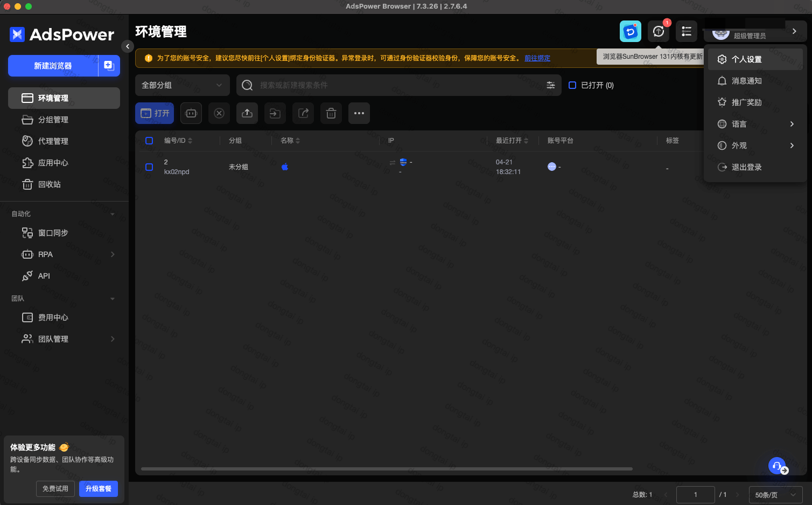Open the more actions ellipsis button
The image size is (812, 505).
click(x=359, y=113)
